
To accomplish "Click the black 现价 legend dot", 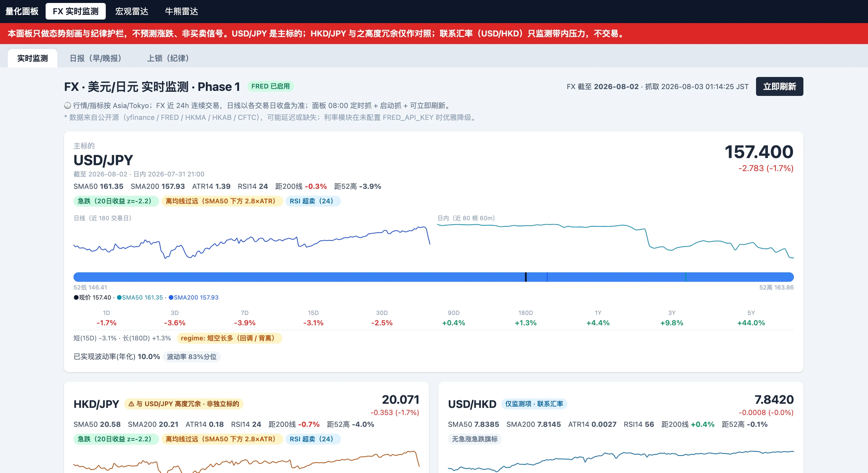I will tap(76, 297).
